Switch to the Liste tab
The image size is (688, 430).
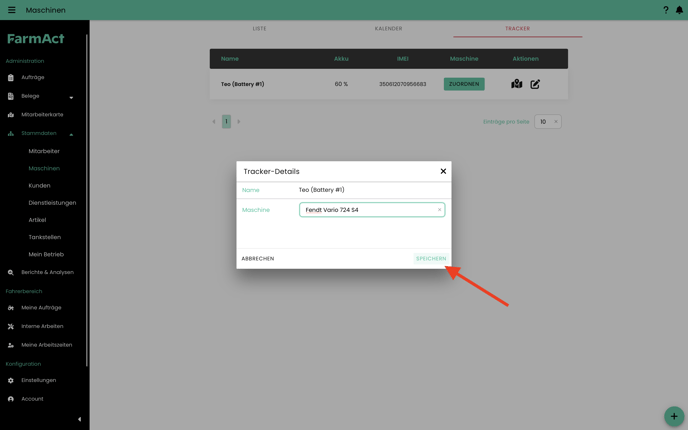[259, 29]
